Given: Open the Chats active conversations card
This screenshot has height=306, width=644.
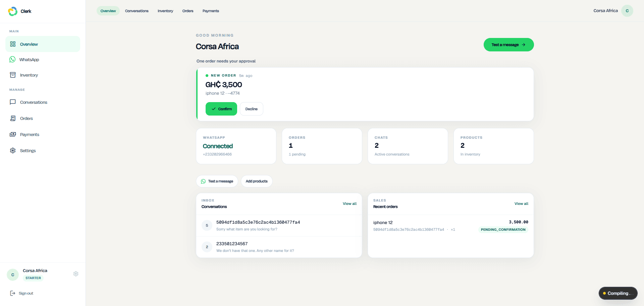Looking at the screenshot, I should [408, 146].
